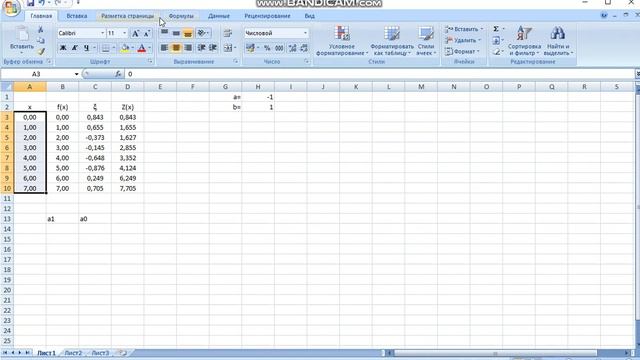This screenshot has width=640, height=360.
Task: Switch to Разметка страницы tab
Action: tap(127, 16)
